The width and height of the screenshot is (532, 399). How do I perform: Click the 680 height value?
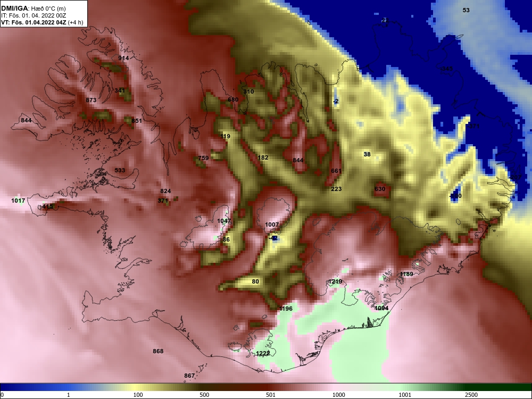(x=233, y=100)
